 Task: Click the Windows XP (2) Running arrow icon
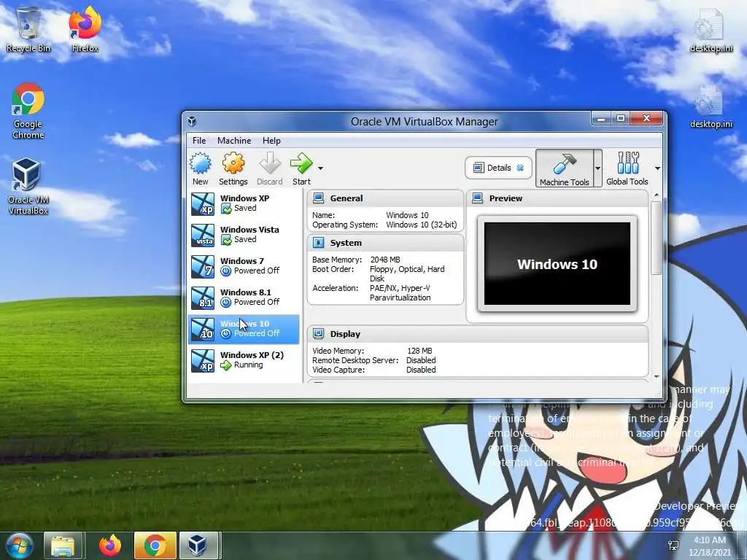(x=226, y=365)
